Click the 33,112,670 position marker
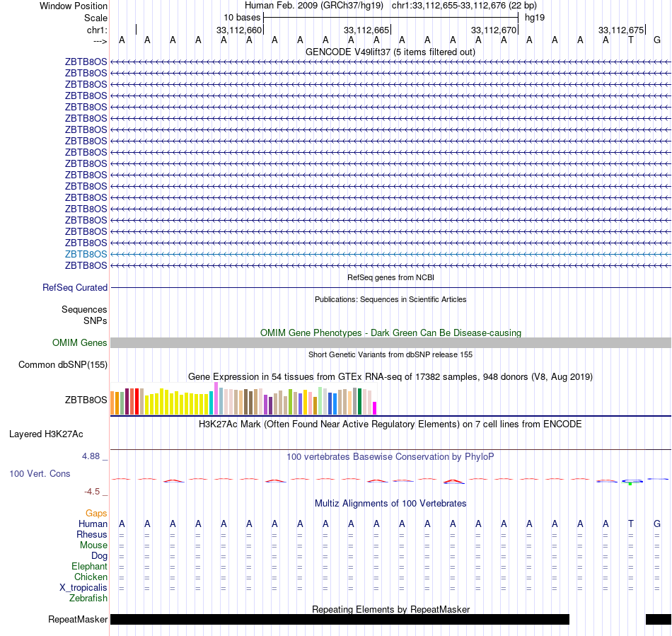 (x=493, y=30)
